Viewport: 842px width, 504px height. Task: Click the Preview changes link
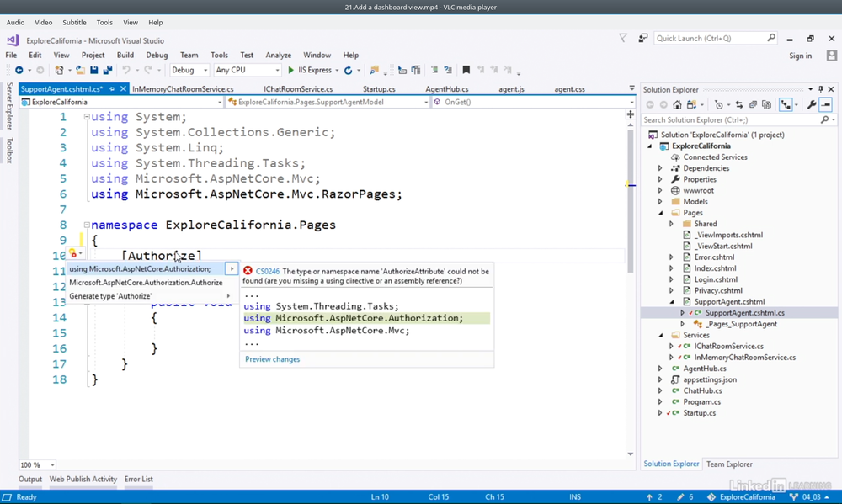(272, 359)
